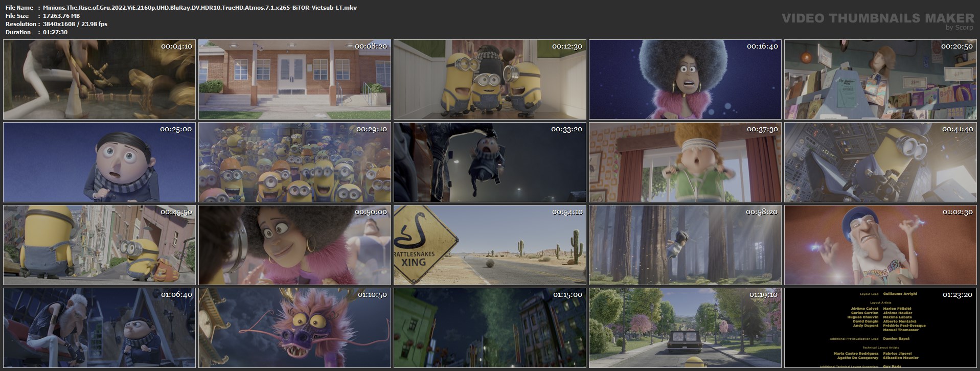Select the young Gru thumbnail at 00:25:00
Image resolution: width=980 pixels, height=371 pixels.
pos(99,163)
